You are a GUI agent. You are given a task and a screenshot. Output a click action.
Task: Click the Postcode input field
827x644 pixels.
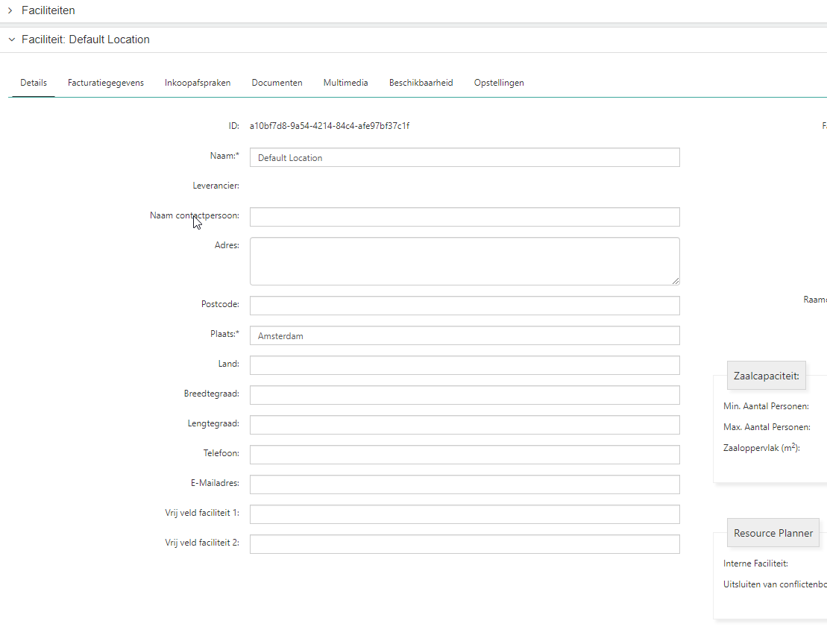464,306
